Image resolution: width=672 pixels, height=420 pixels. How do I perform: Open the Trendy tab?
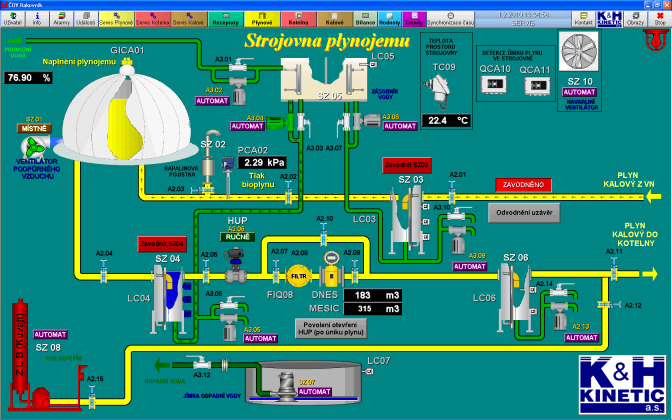(x=413, y=19)
